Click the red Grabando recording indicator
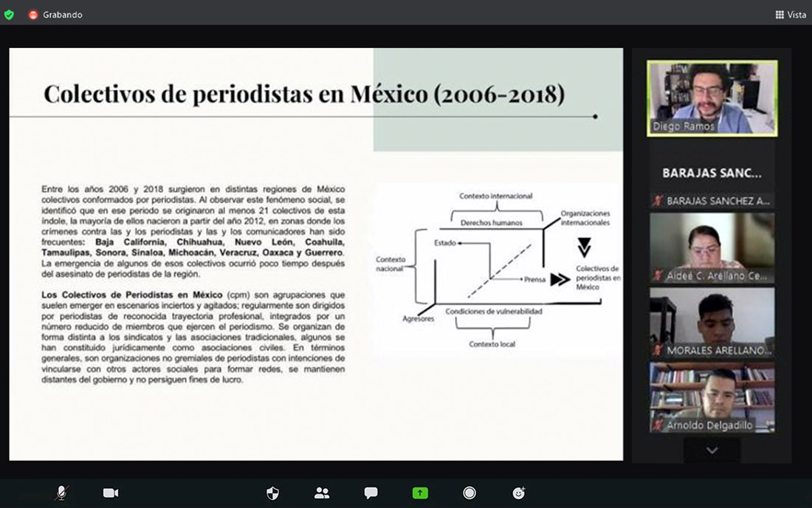Image resolution: width=812 pixels, height=508 pixels. (33, 15)
